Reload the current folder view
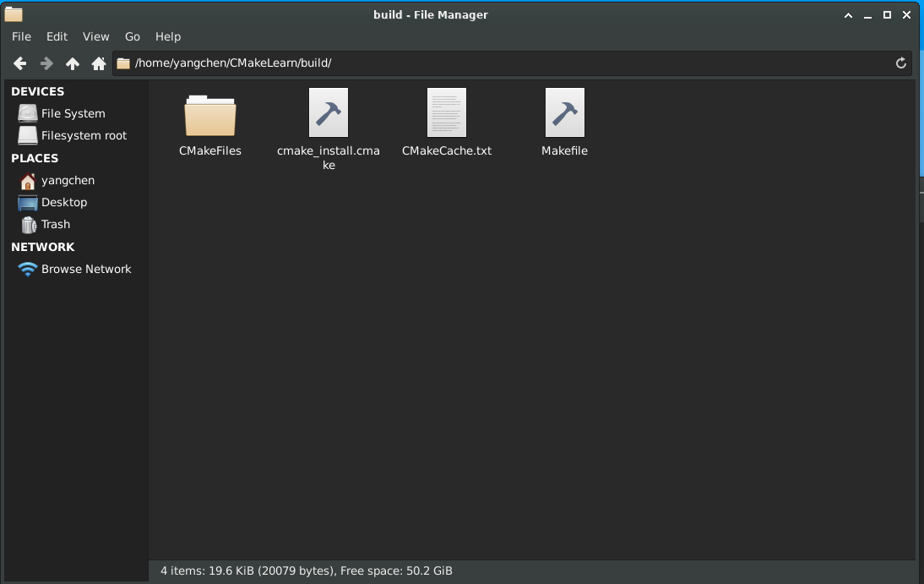 pos(900,63)
